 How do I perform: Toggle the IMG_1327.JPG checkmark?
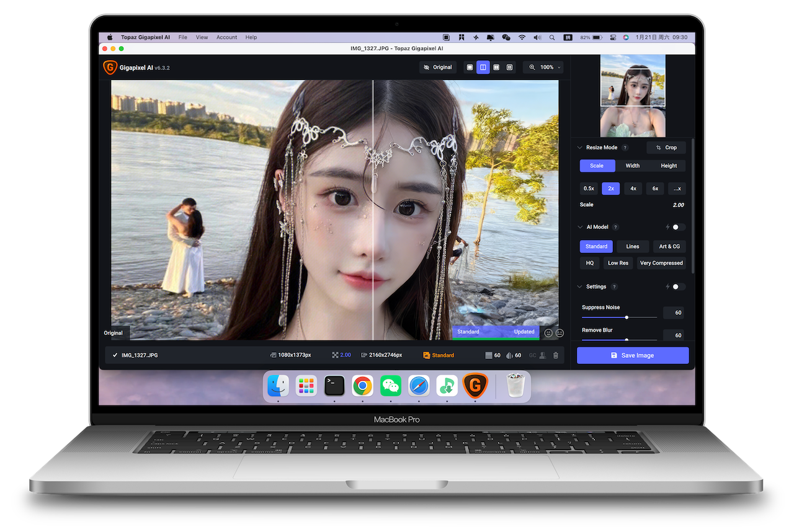tap(115, 355)
